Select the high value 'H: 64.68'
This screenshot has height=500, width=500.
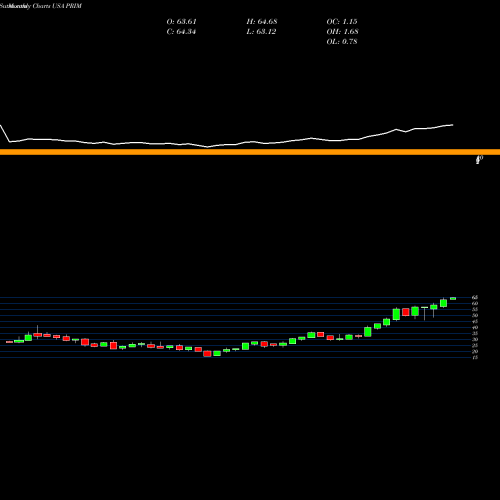pos(262,21)
